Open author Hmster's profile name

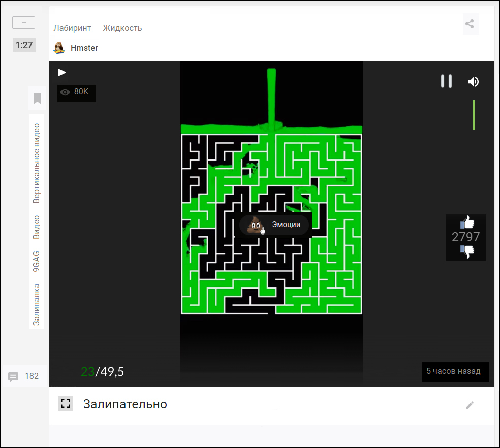point(84,48)
